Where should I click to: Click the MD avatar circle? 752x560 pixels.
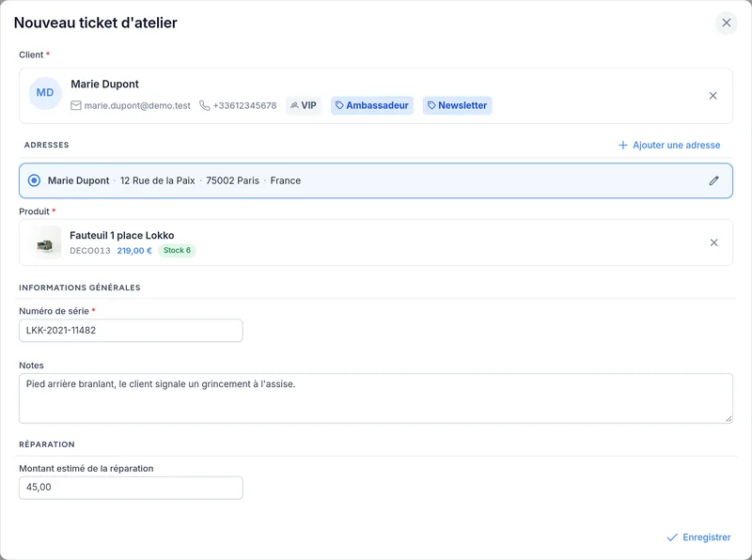click(x=45, y=93)
